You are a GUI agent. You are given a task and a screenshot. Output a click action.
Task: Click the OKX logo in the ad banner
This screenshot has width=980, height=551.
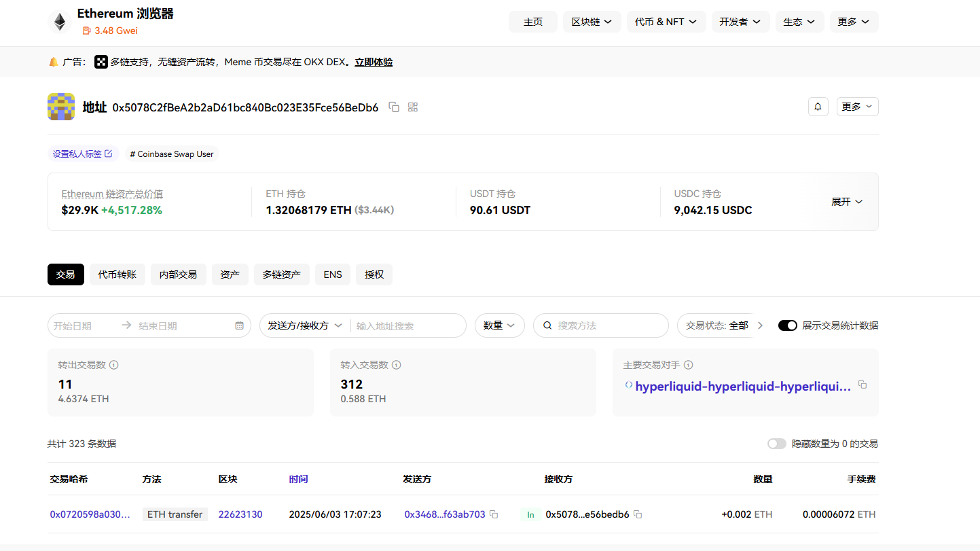101,62
